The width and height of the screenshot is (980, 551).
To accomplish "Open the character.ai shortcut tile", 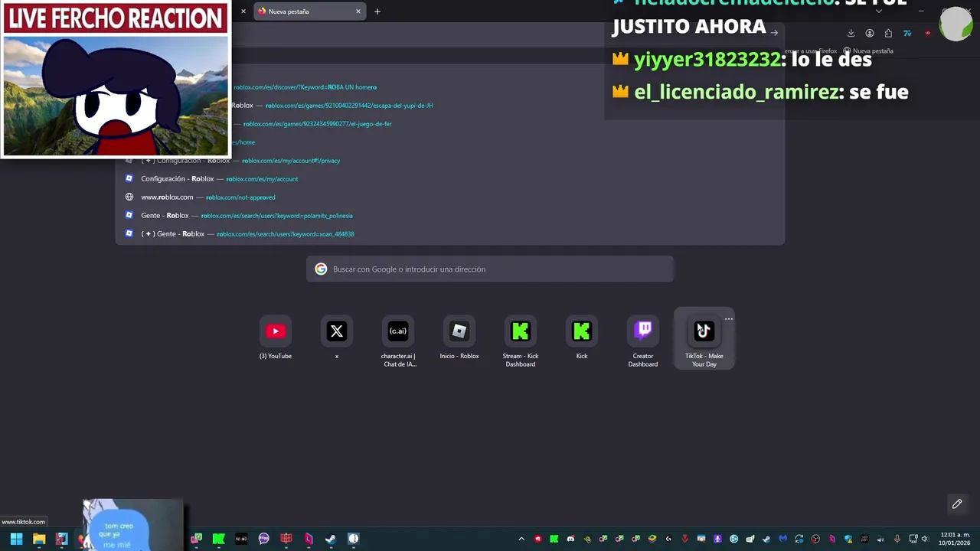I will [x=398, y=341].
